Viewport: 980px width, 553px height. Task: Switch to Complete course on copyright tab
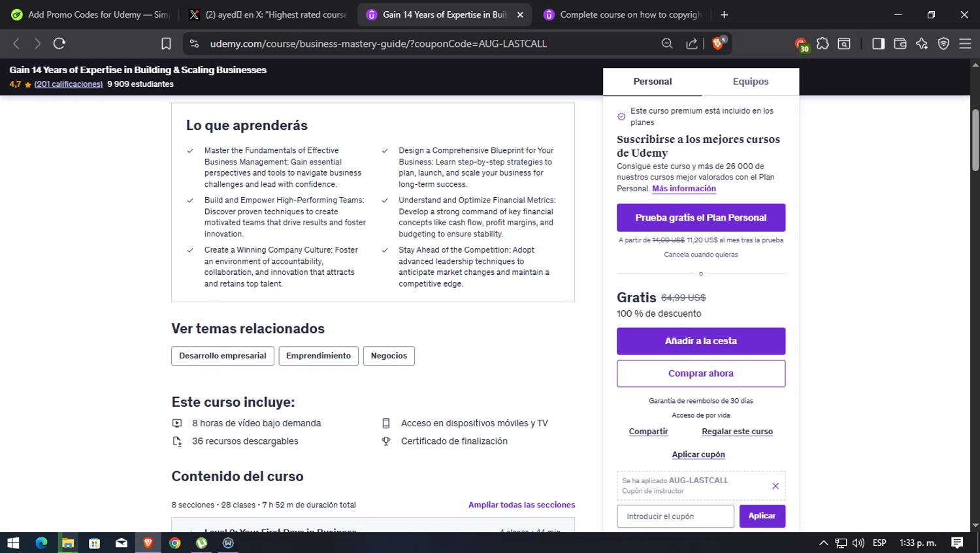(x=622, y=14)
